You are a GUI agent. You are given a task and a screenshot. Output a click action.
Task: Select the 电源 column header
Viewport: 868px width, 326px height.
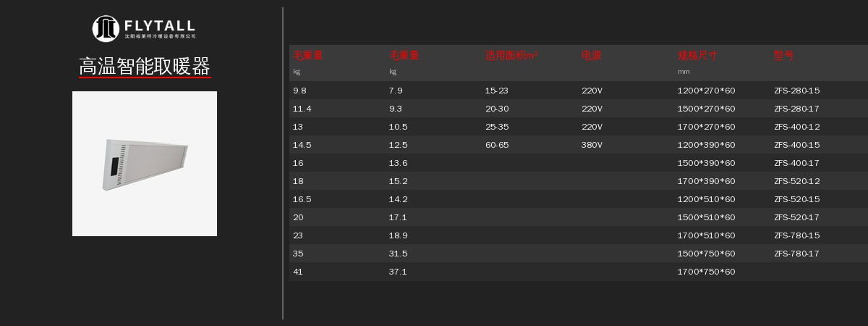591,55
